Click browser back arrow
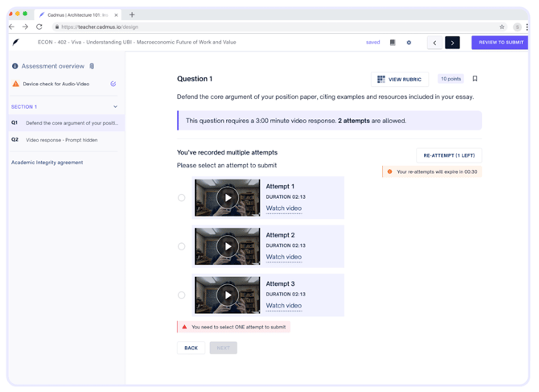This screenshot has width=539, height=392. click(12, 27)
